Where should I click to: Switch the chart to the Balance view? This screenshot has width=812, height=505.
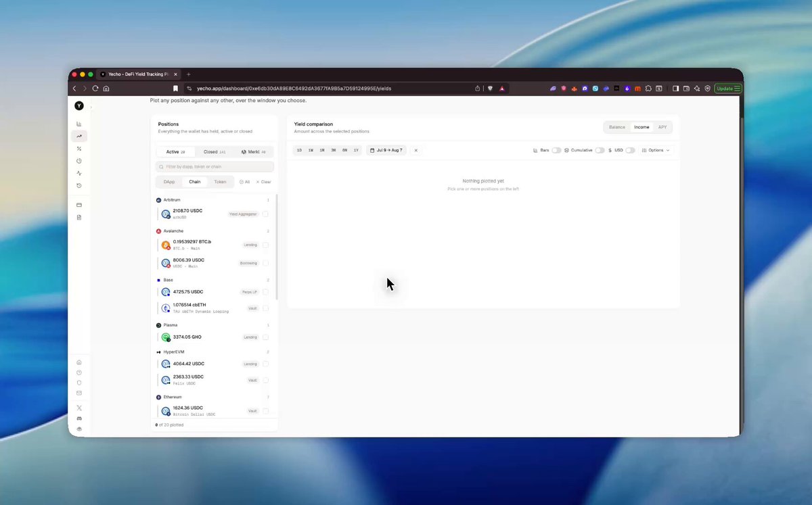(x=617, y=127)
